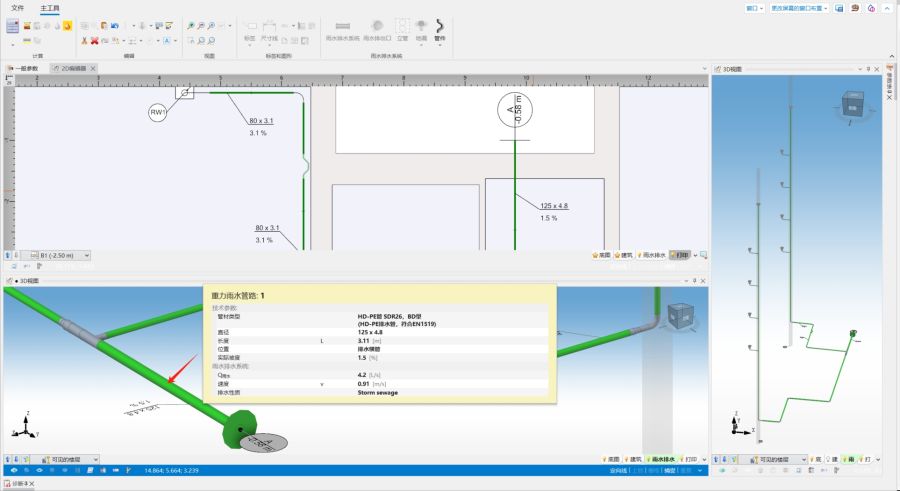Viewport: 900px width, 491px height.
Task: Toggle the 建筑 layer in 2D editor
Action: (x=626, y=255)
